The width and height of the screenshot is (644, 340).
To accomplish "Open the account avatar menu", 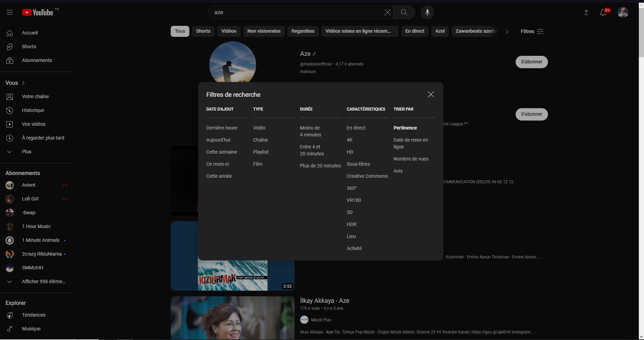I will [623, 12].
